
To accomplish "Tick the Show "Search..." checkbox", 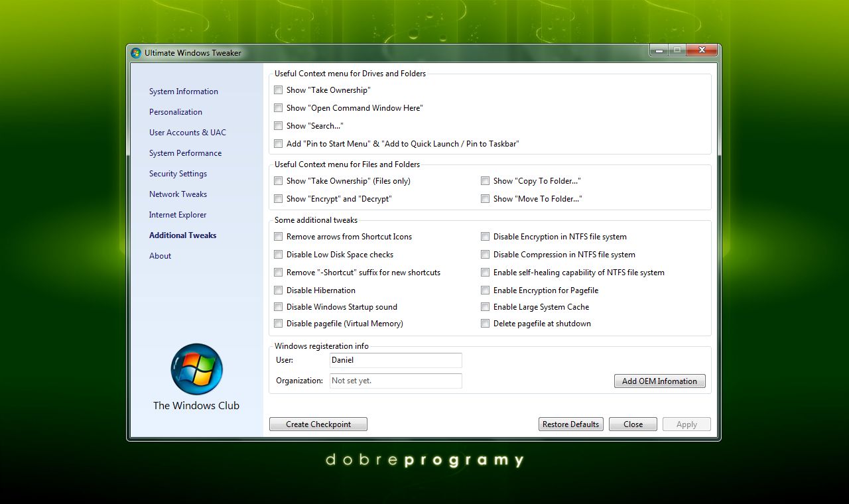I will click(279, 126).
